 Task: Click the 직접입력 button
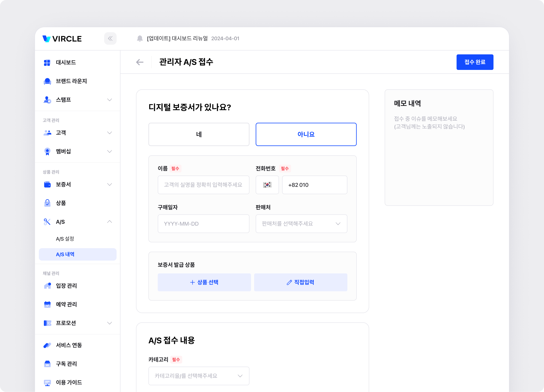tap(300, 282)
